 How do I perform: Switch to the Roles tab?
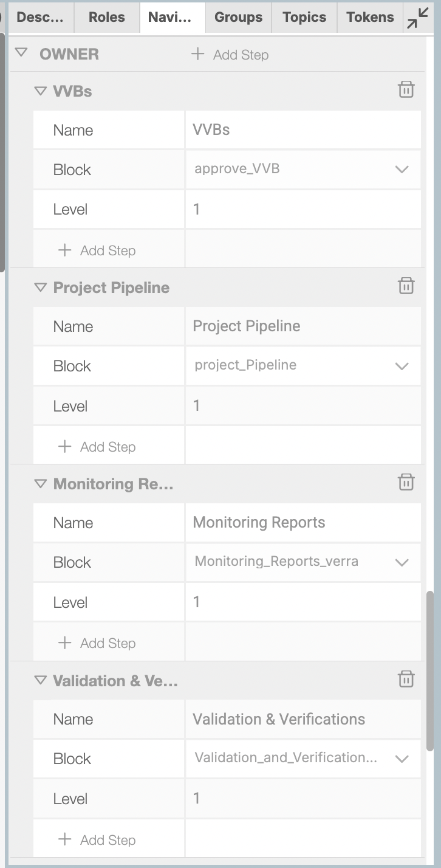click(x=106, y=17)
